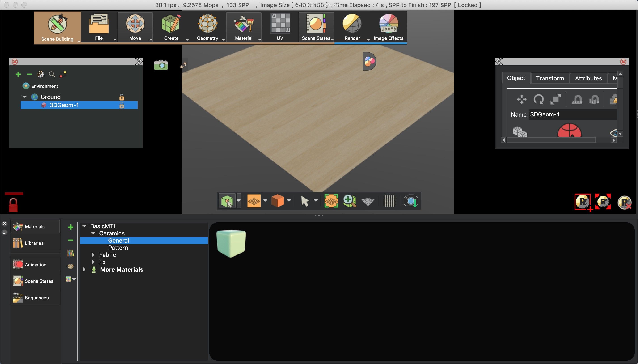Click the scale icon in Object tab
This screenshot has height=364, width=638.
(556, 99)
